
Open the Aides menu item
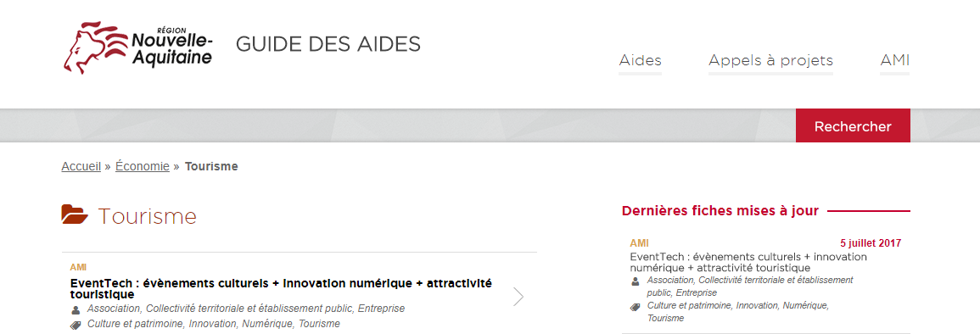coord(640,60)
